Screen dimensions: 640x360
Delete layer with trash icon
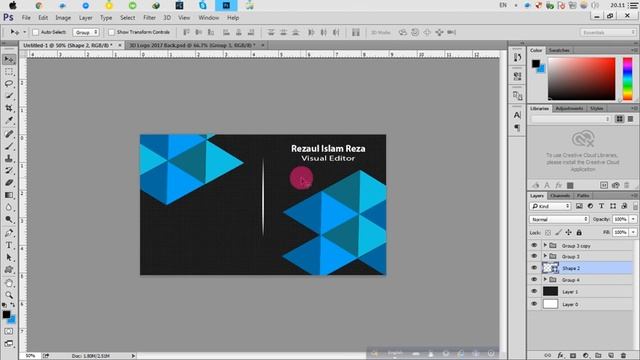pos(623,356)
